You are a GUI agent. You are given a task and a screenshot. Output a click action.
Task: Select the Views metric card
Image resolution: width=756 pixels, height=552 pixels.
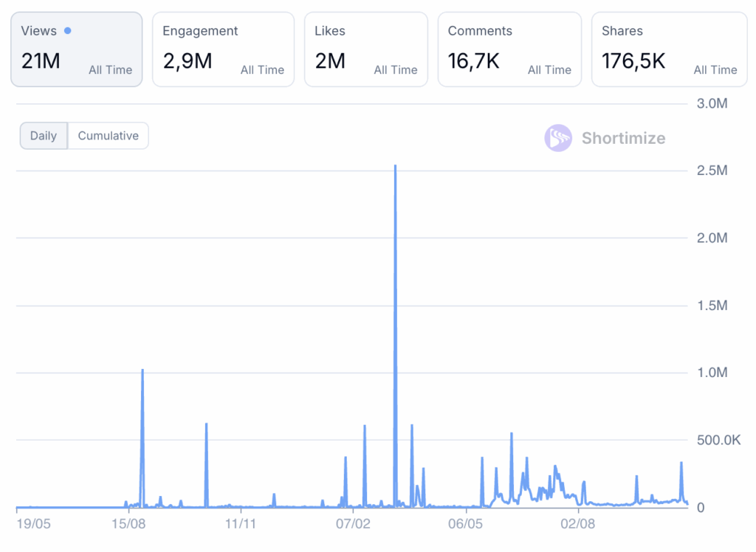(76, 49)
